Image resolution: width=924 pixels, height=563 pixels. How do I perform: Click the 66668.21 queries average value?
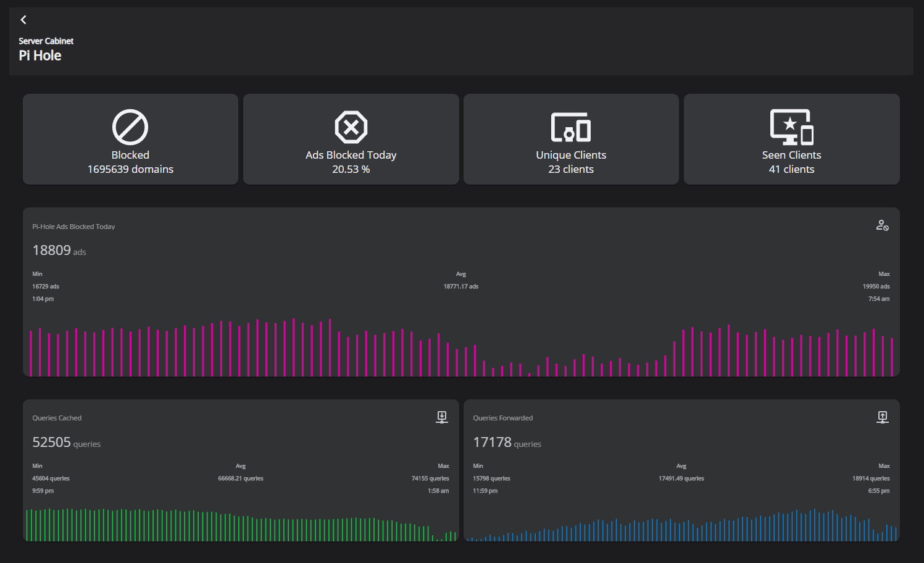point(241,478)
